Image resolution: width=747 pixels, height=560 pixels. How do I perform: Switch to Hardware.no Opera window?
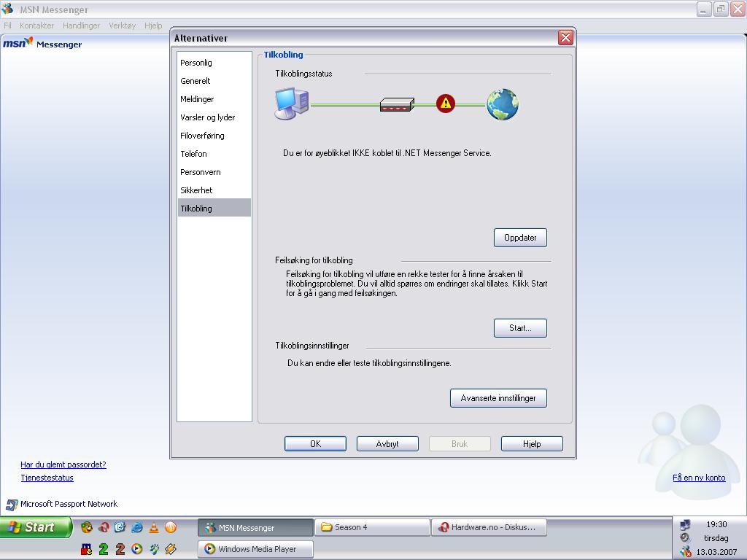point(489,528)
